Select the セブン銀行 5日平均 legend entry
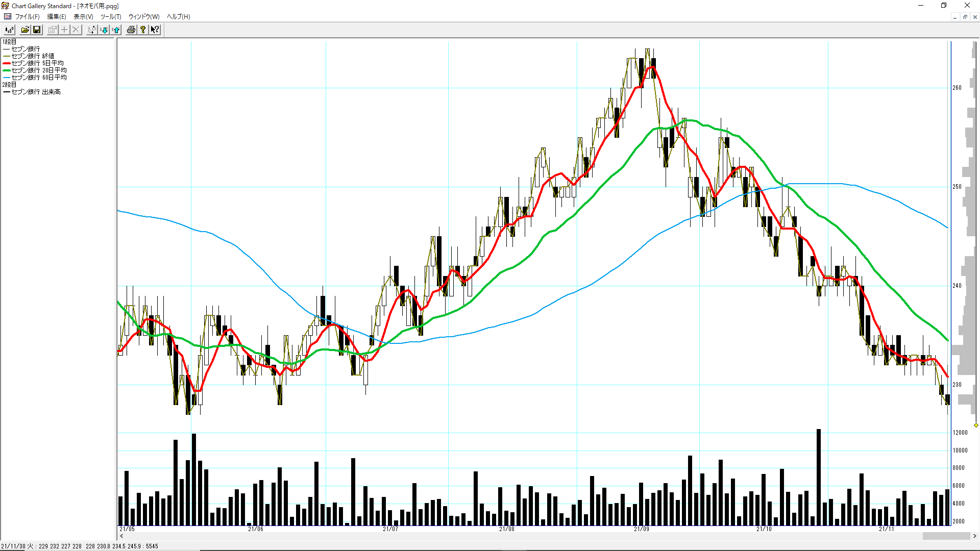The image size is (980, 551). tap(37, 63)
